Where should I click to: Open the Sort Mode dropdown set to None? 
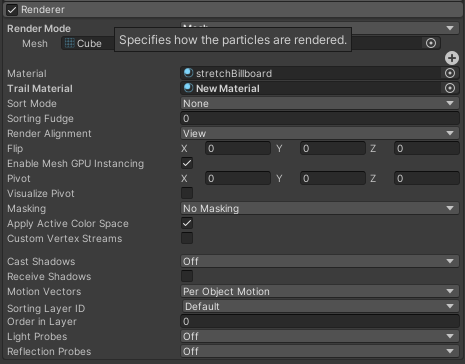click(320, 103)
